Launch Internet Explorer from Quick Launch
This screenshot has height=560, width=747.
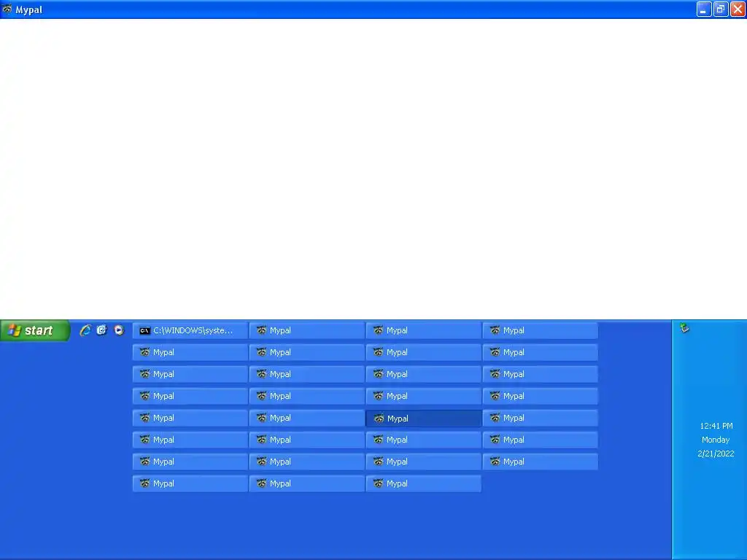[85, 330]
